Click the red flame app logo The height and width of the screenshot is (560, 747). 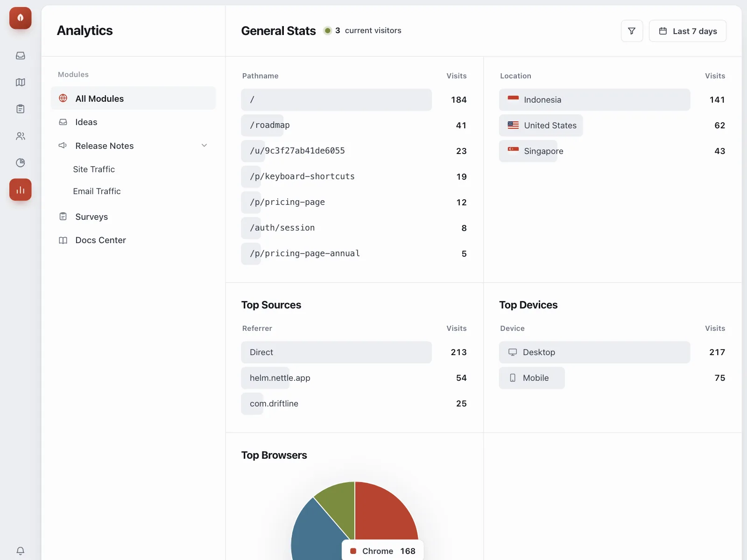(x=21, y=18)
